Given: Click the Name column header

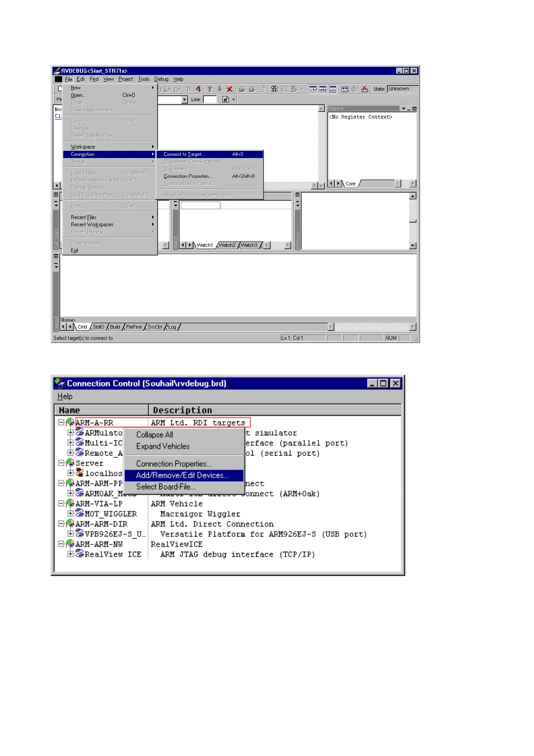Looking at the screenshot, I should click(101, 410).
